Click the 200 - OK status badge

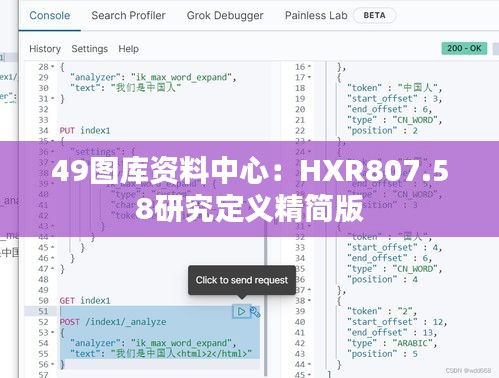(x=464, y=48)
